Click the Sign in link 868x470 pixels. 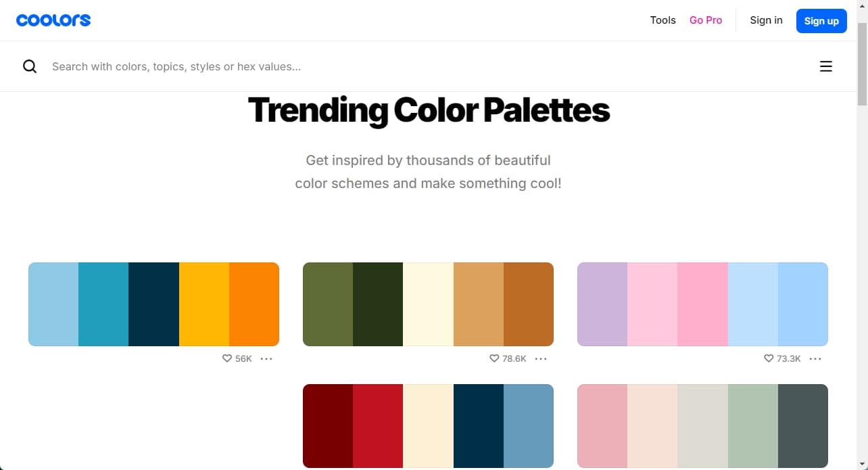click(x=766, y=20)
